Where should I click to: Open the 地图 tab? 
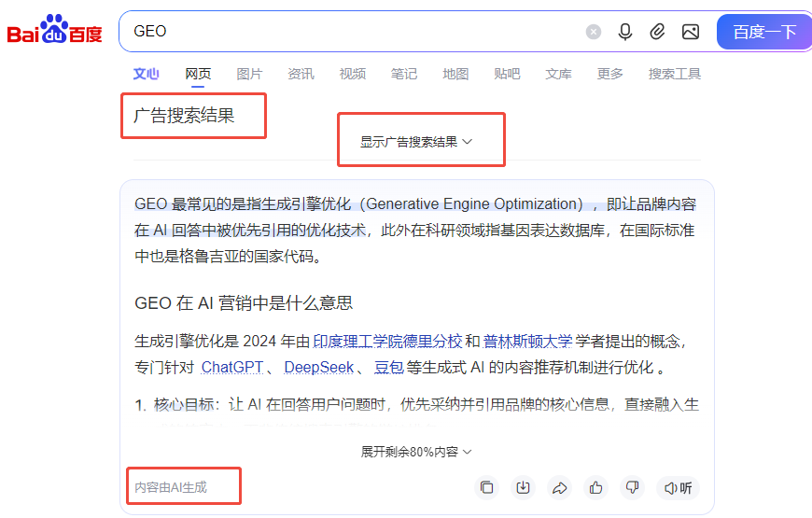pos(455,74)
